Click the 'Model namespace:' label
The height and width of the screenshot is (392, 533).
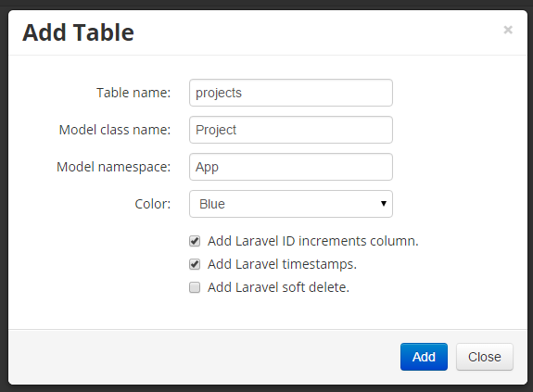pyautogui.click(x=113, y=167)
